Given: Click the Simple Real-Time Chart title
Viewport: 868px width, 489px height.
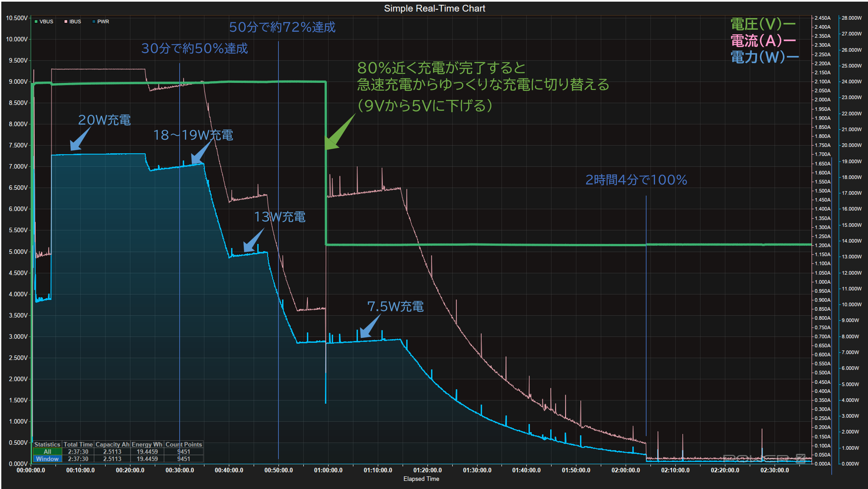Looking at the screenshot, I should 434,8.
